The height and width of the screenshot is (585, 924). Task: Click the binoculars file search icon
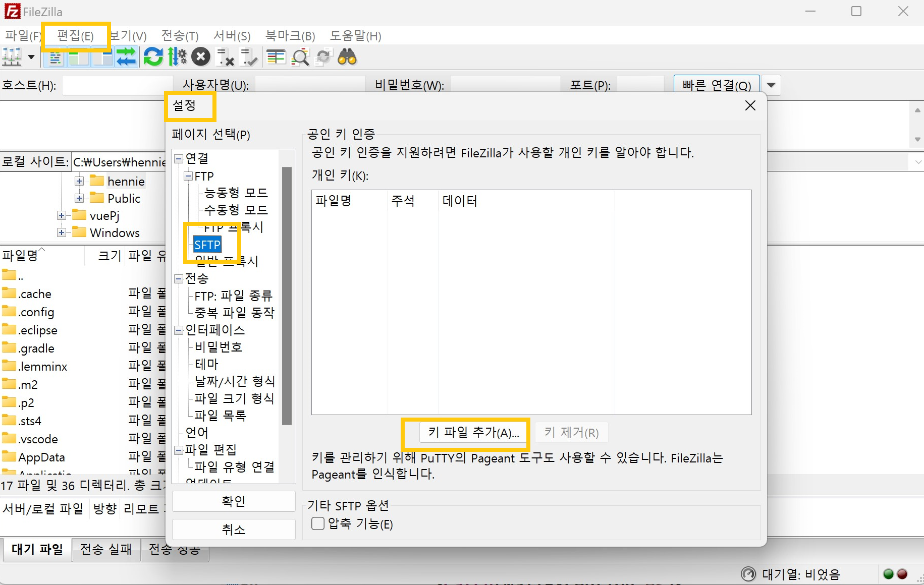[x=347, y=57]
